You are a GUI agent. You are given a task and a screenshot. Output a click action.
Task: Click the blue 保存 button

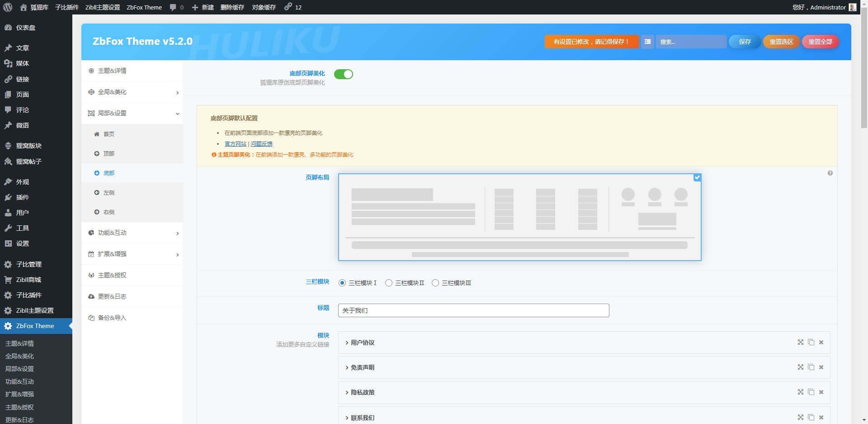point(745,42)
